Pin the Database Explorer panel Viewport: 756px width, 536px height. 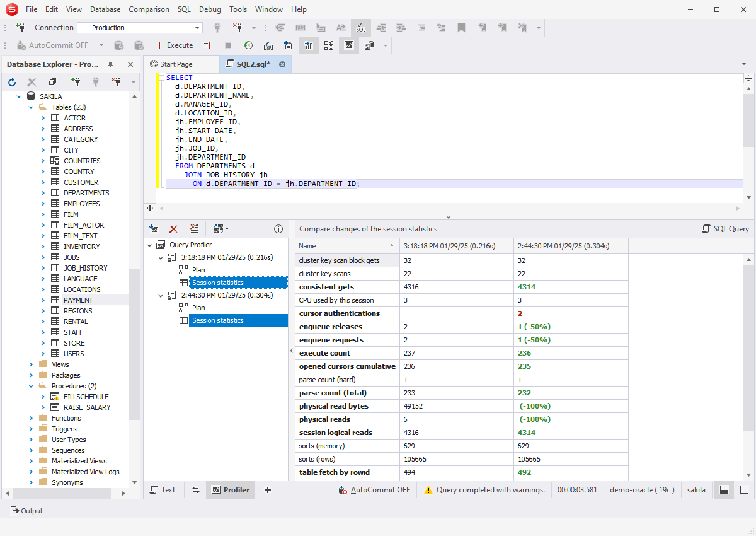[111, 64]
